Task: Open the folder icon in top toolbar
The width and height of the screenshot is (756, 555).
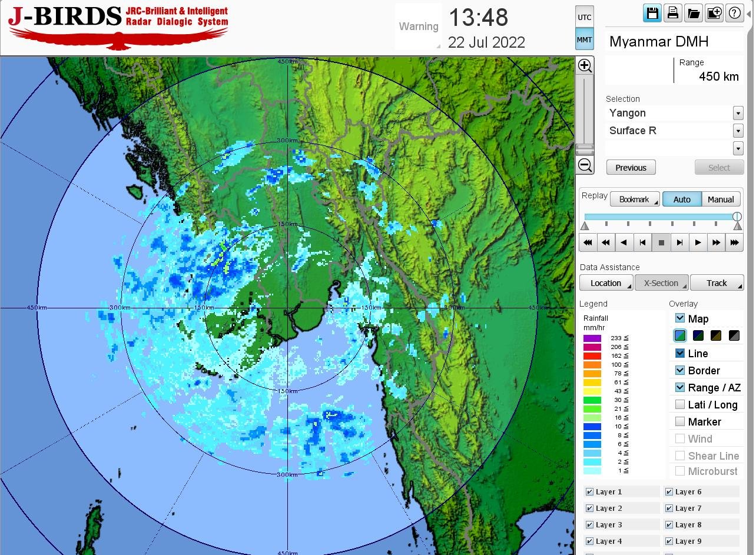Action: pyautogui.click(x=694, y=13)
